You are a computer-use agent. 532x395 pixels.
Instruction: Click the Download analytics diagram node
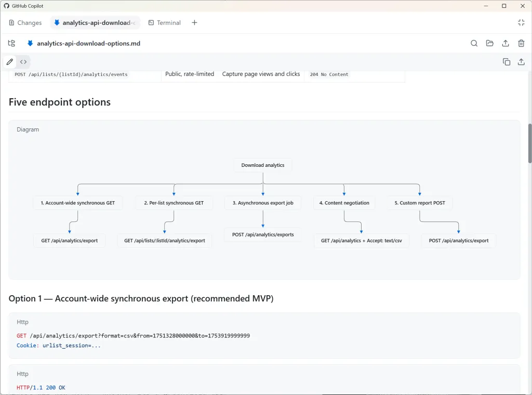263,165
